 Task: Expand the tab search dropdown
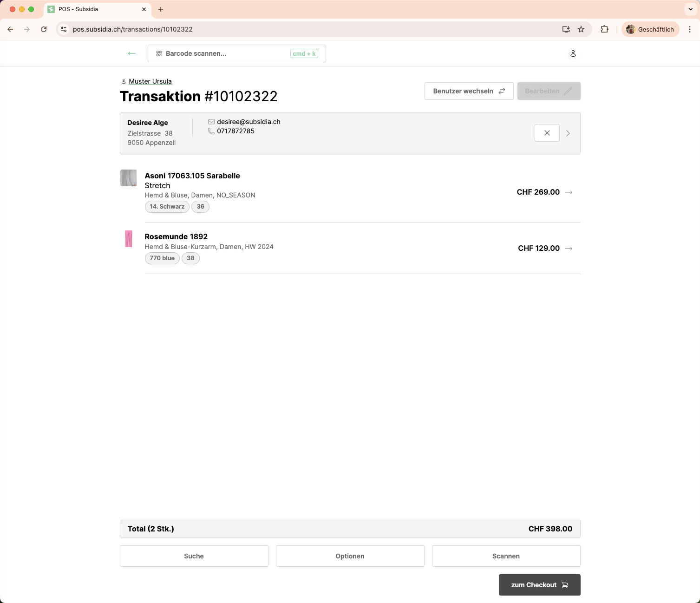point(691,9)
